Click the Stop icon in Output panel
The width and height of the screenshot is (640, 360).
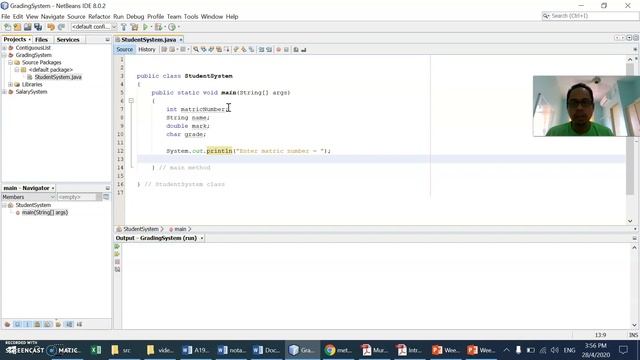[x=117, y=262]
